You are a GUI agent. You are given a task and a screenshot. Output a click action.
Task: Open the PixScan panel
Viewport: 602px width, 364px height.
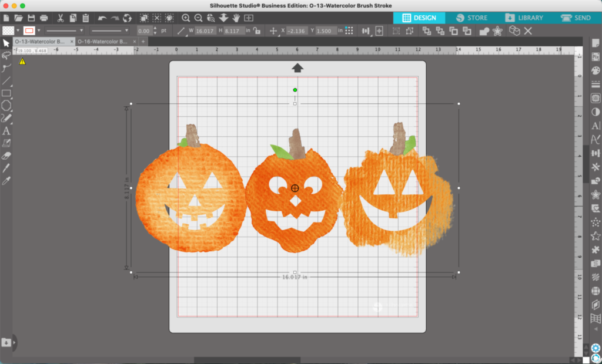click(x=596, y=57)
